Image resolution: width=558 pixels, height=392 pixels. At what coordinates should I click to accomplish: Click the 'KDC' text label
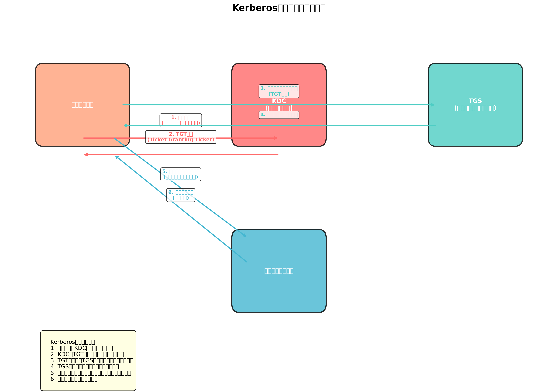pyautogui.click(x=279, y=101)
